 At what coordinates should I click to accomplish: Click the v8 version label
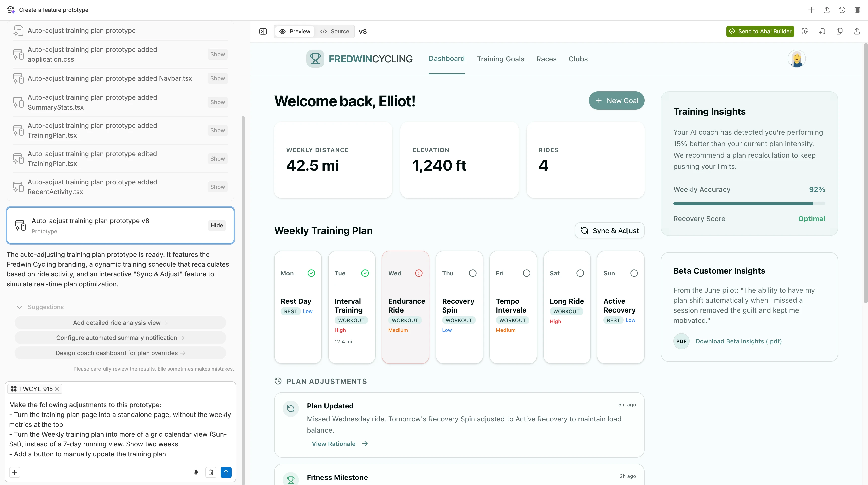click(x=363, y=31)
